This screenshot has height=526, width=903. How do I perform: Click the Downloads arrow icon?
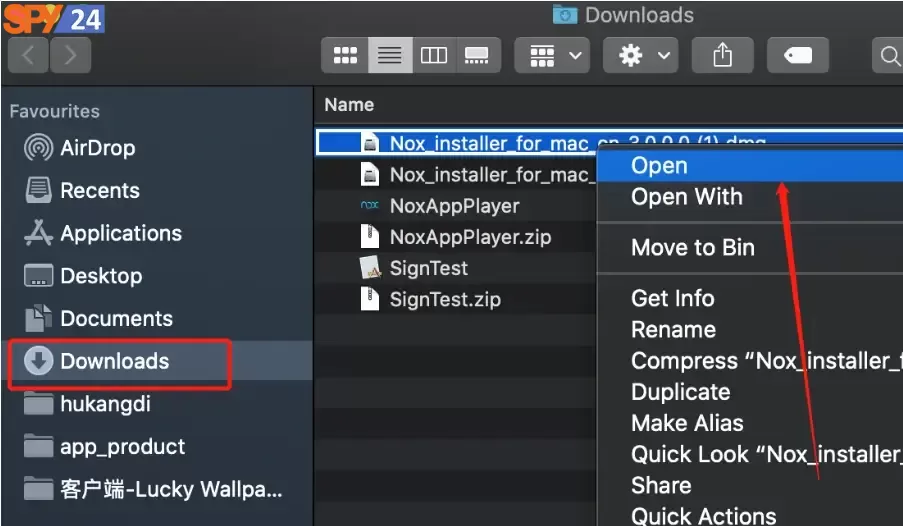click(39, 361)
